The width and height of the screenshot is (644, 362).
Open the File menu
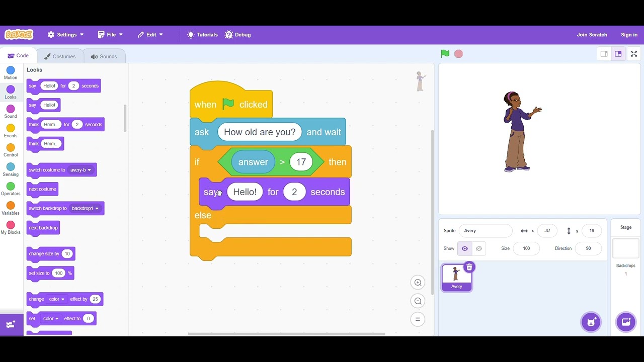[x=110, y=35]
